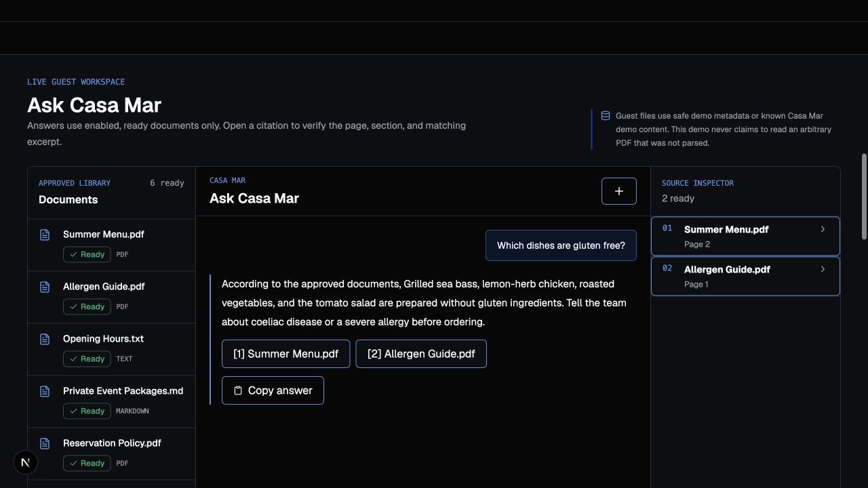Image resolution: width=868 pixels, height=488 pixels.
Task: Select Reservation Policy.pdf in the library list
Action: 111,454
